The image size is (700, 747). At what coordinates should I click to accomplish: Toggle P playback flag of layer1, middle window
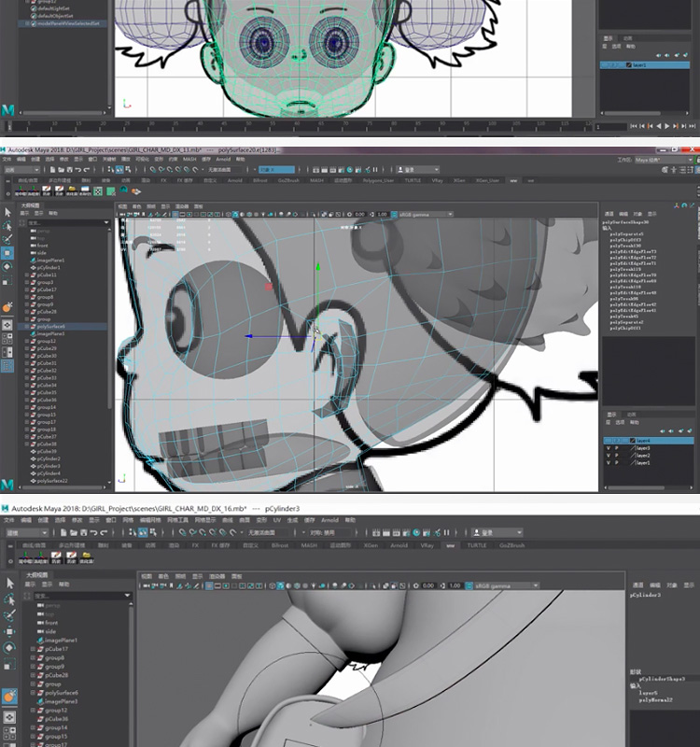pyautogui.click(x=617, y=462)
